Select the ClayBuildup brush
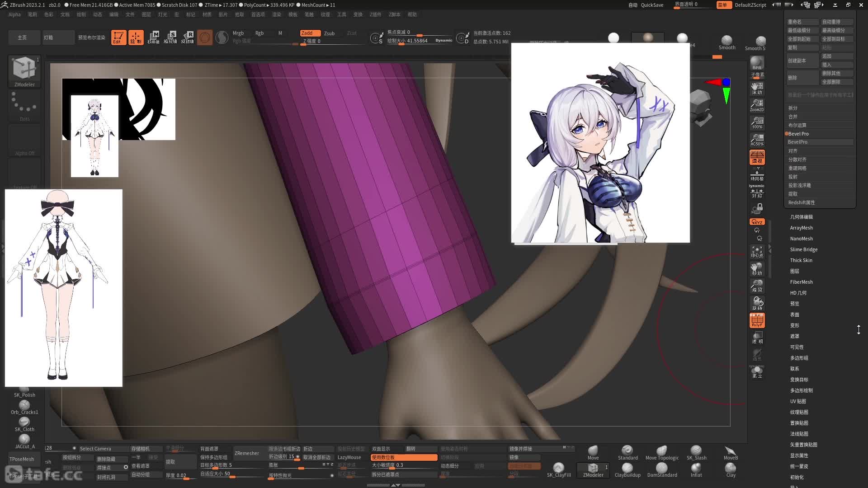The image size is (868, 488). (627, 470)
